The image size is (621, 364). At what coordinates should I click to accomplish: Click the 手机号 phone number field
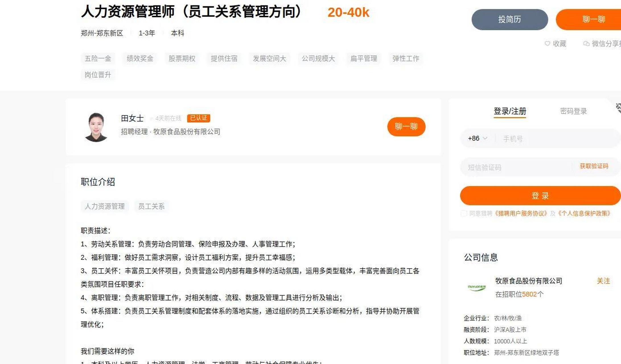pyautogui.click(x=558, y=139)
